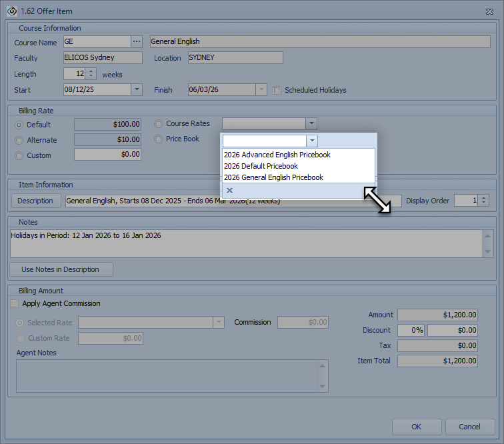Tick the Scheduled Holidays checkbox
The width and height of the screenshot is (504, 444).
tap(277, 90)
